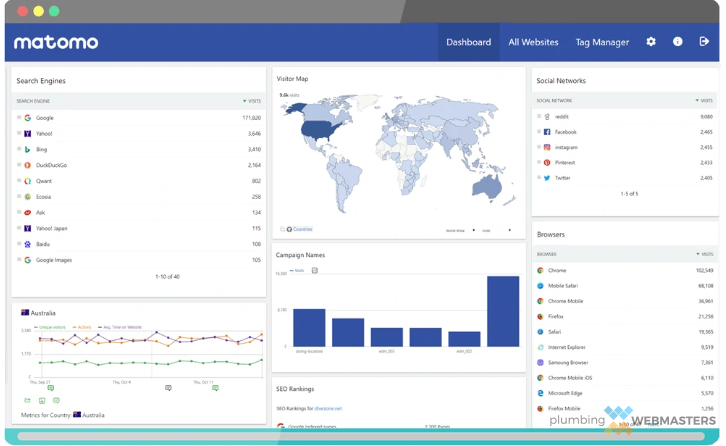Open the All Websites menu item
726x446 pixels.
pyautogui.click(x=533, y=42)
